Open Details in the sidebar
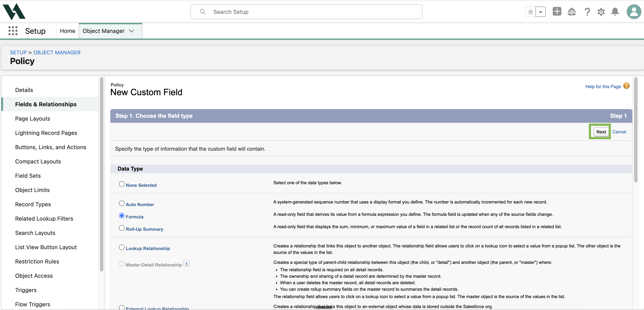 tap(24, 90)
